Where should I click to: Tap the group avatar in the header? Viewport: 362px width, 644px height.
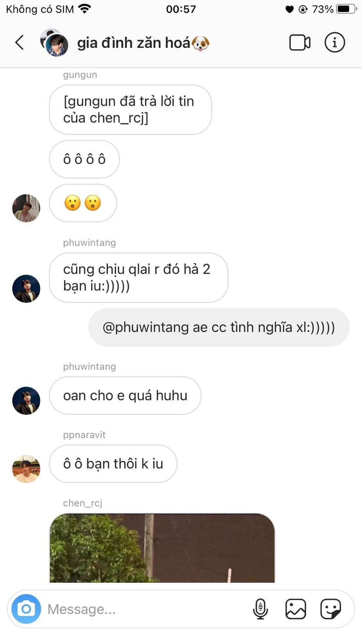(x=54, y=43)
